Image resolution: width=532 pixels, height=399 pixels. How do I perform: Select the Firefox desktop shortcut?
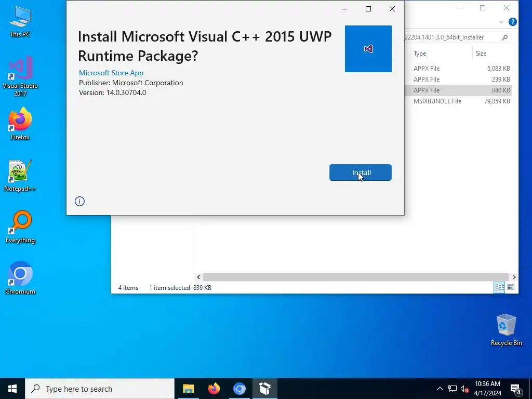(20, 124)
